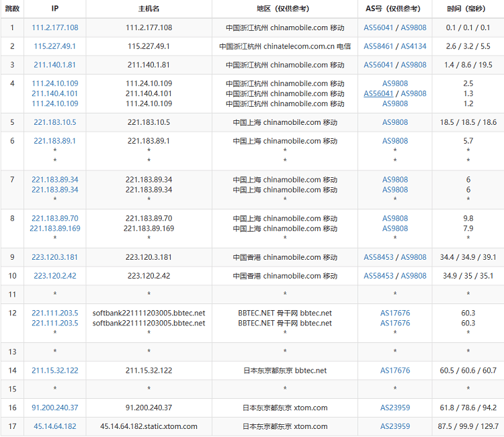Open IP link 211.140.1.81

click(x=55, y=65)
